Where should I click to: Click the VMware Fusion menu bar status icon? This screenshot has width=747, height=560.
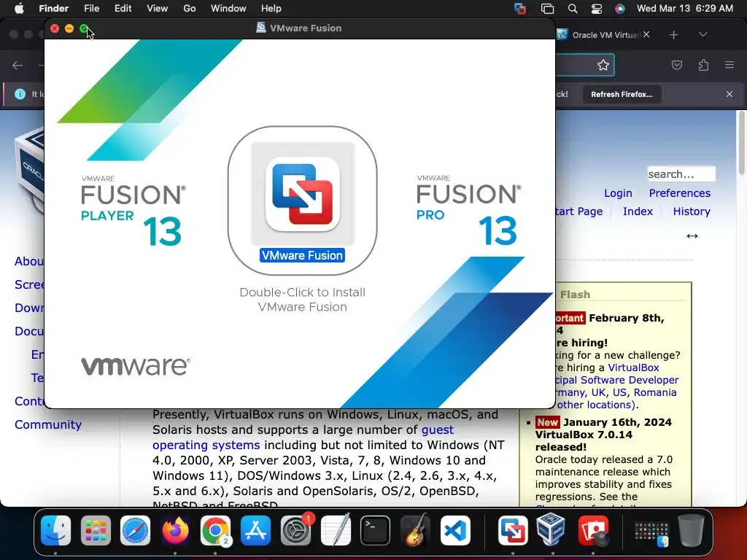click(x=520, y=9)
